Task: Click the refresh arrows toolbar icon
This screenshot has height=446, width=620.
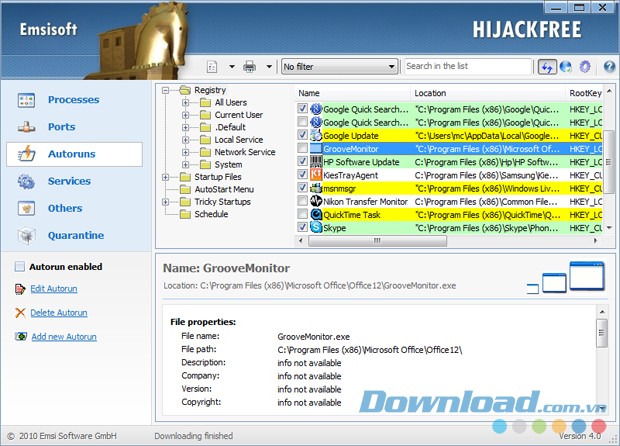Action: tap(547, 67)
